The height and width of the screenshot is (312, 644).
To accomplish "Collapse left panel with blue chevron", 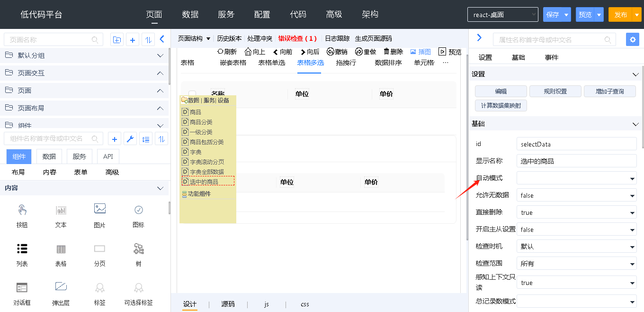I will [x=162, y=39].
